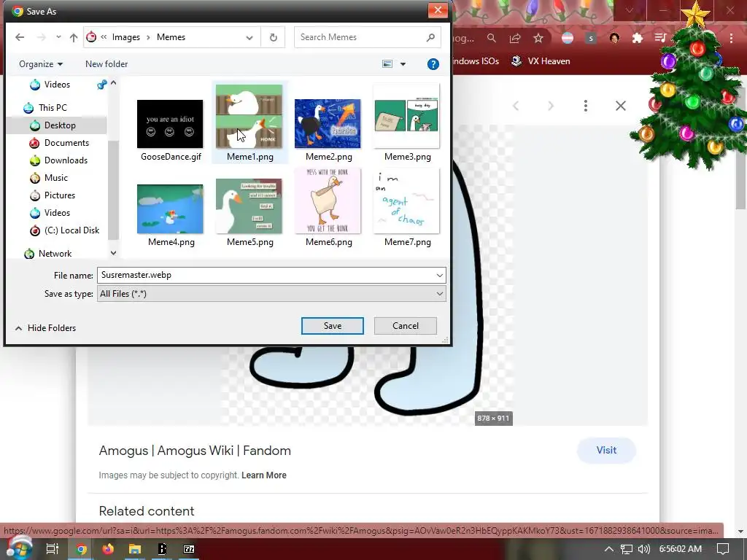Click pinned Videos quick access item
Viewport: 747px width, 560px height.
[x=57, y=85]
